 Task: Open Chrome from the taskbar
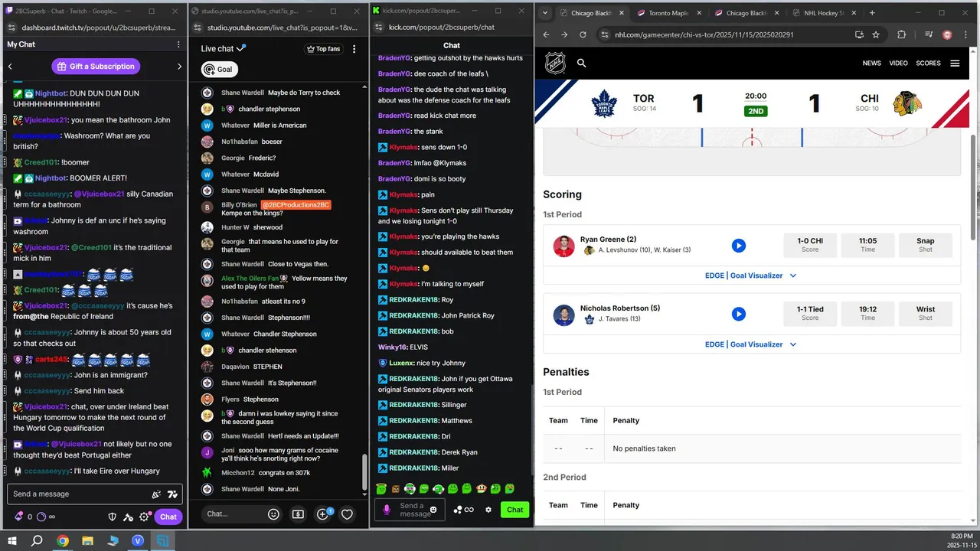tap(63, 540)
